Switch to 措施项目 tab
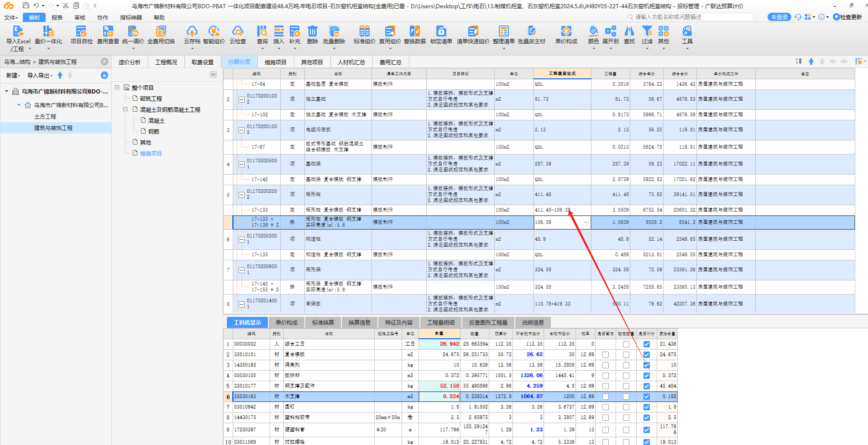The image size is (868, 445). [x=276, y=62]
